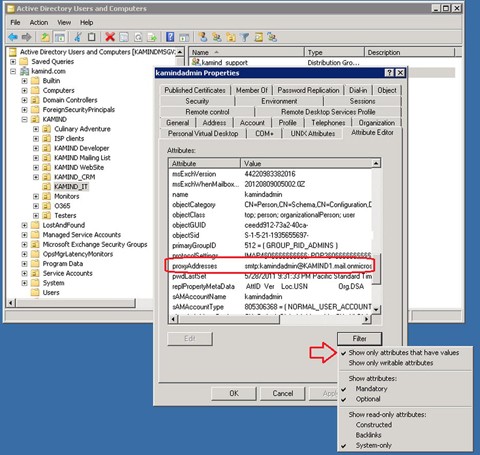The width and height of the screenshot is (480, 455).
Task: Click the Forward arrow toolbar icon
Action: (x=26, y=37)
